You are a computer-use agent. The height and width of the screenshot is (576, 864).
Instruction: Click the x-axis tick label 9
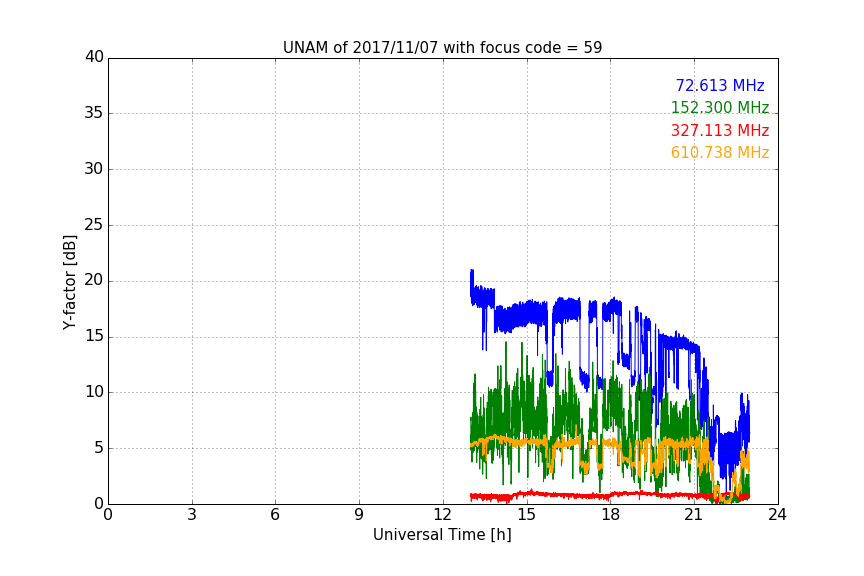tap(359, 515)
